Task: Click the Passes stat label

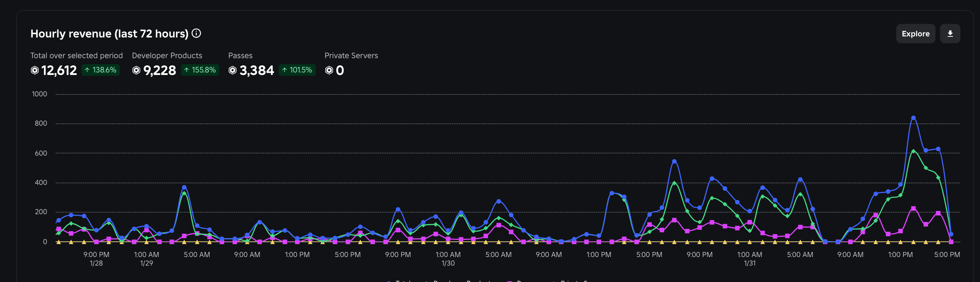Action: pyautogui.click(x=240, y=56)
